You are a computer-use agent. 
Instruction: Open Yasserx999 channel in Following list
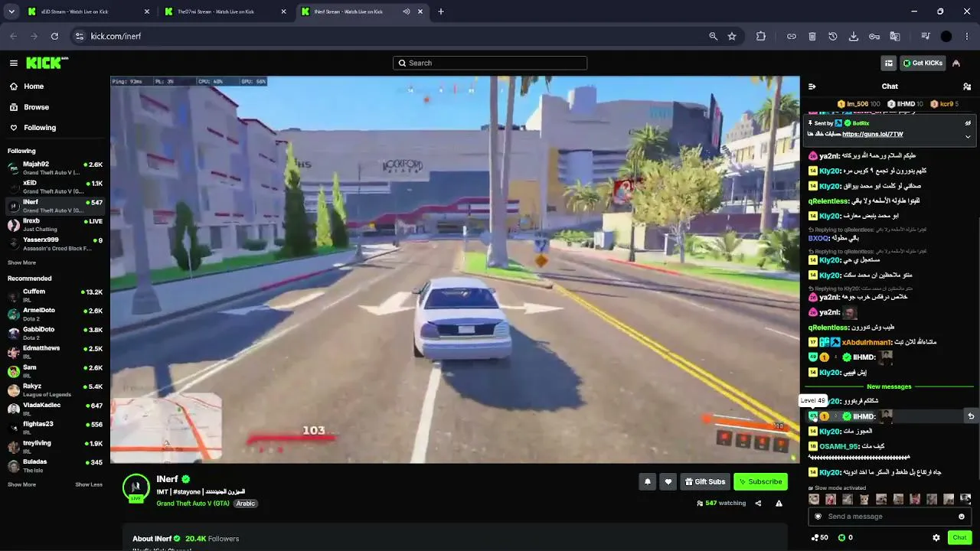coord(55,243)
